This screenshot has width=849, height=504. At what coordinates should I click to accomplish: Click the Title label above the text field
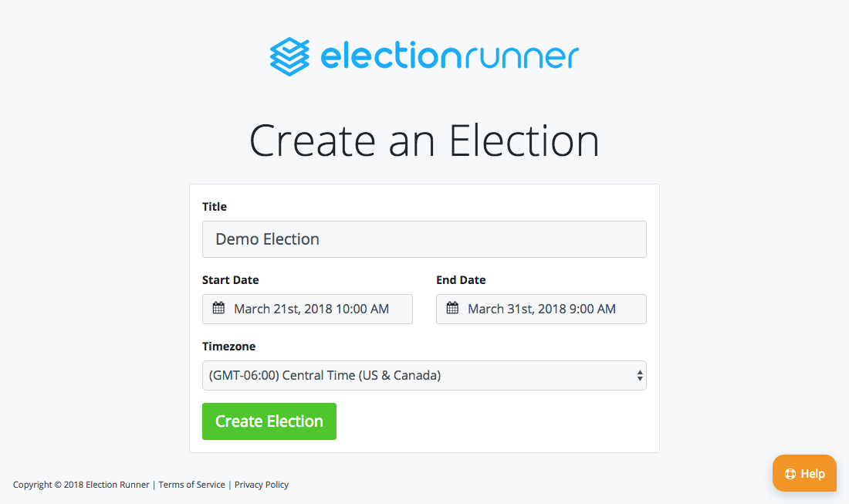tap(214, 206)
